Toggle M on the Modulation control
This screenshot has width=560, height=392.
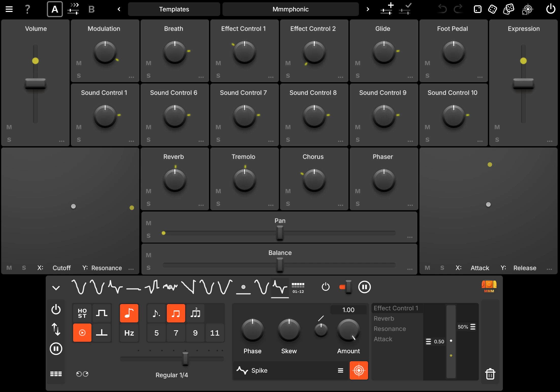click(79, 63)
